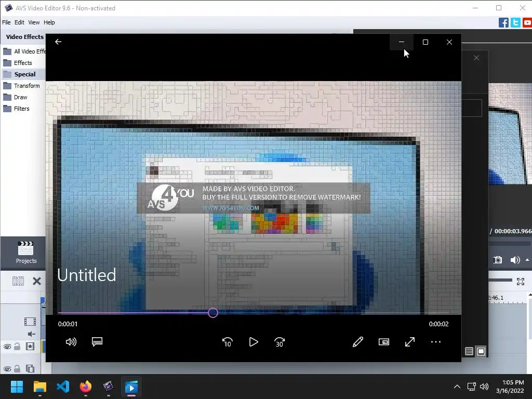532x399 pixels.
Task: Open the system tray network icon
Action: coord(471,387)
